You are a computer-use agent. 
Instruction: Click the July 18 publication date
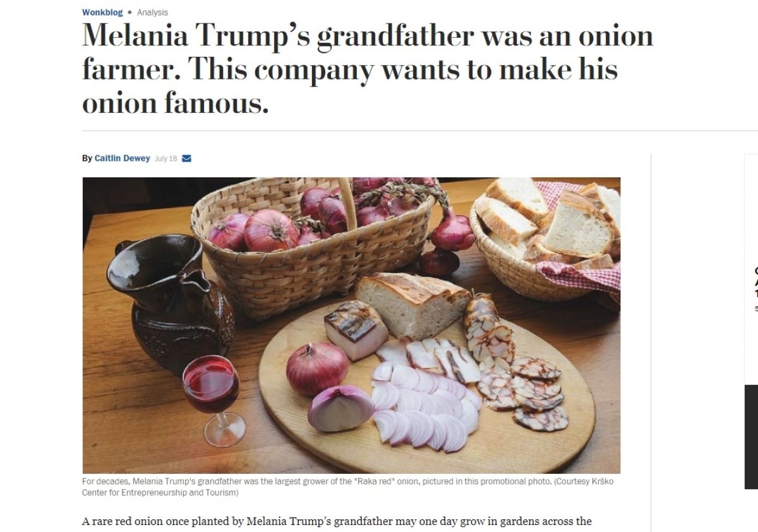[165, 158]
